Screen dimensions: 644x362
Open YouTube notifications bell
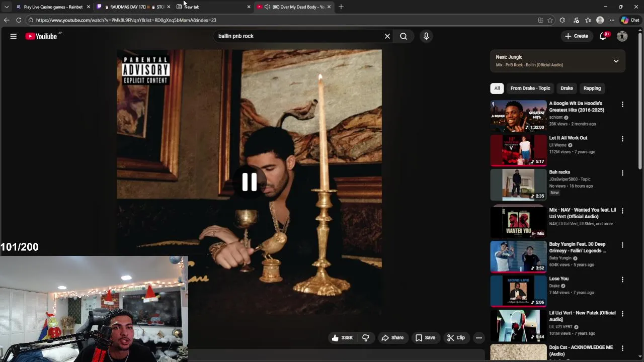click(603, 36)
